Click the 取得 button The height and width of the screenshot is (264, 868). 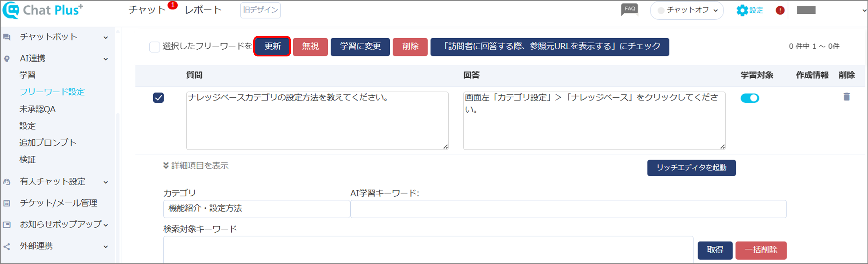click(715, 250)
